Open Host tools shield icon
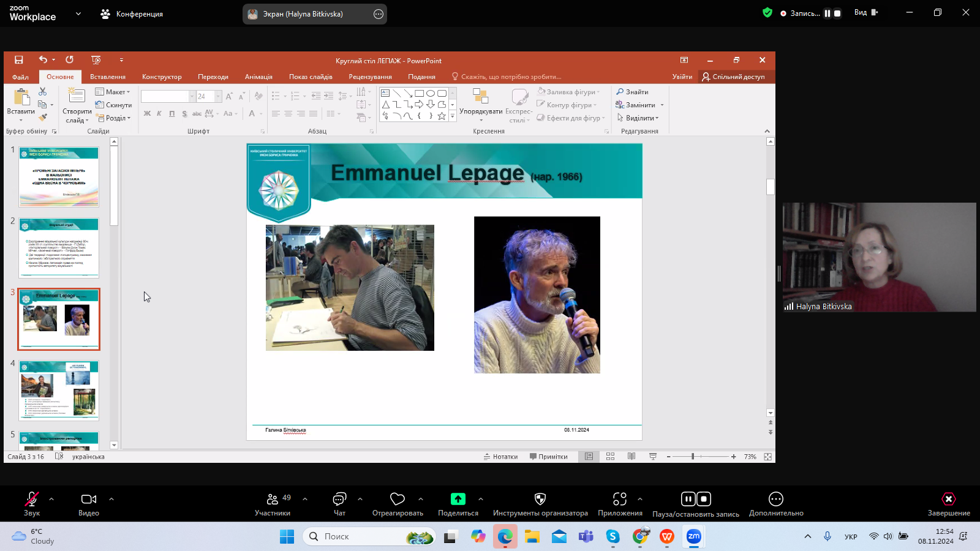This screenshot has width=980, height=551. 540,500
